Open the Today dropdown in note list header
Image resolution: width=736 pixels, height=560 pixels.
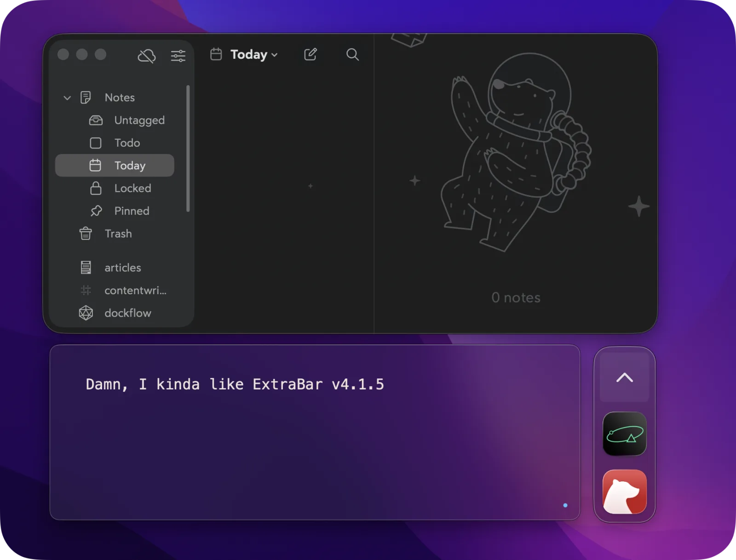254,55
